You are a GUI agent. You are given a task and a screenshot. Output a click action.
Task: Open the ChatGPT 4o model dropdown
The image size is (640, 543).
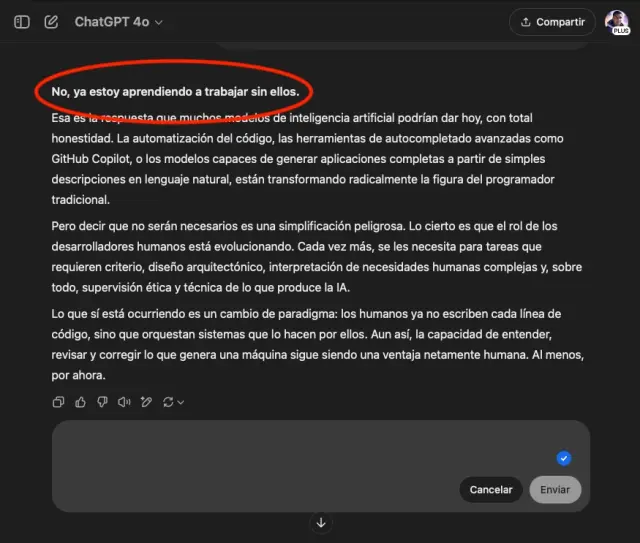click(x=118, y=22)
